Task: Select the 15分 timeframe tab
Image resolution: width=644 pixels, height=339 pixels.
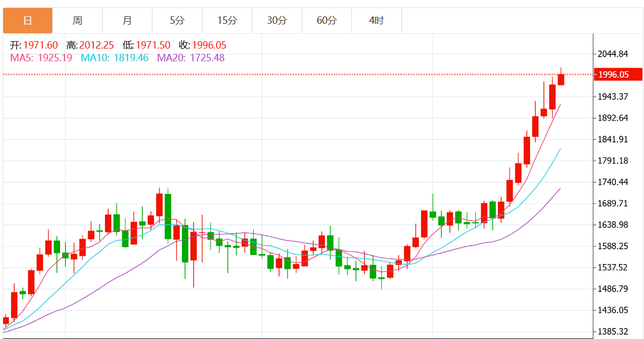Action: pyautogui.click(x=227, y=21)
